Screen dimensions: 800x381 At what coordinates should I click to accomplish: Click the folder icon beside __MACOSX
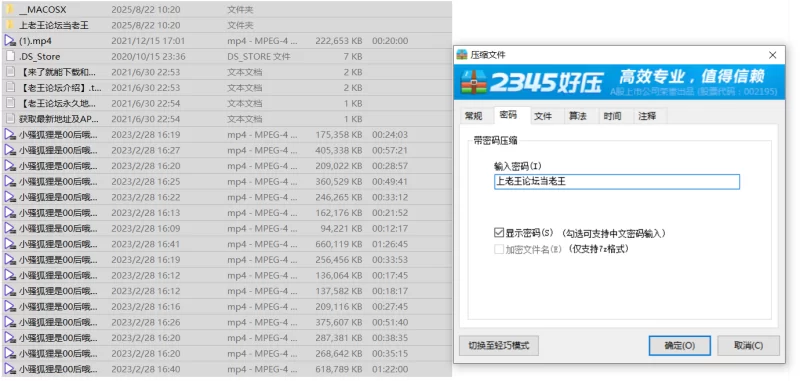(10, 10)
